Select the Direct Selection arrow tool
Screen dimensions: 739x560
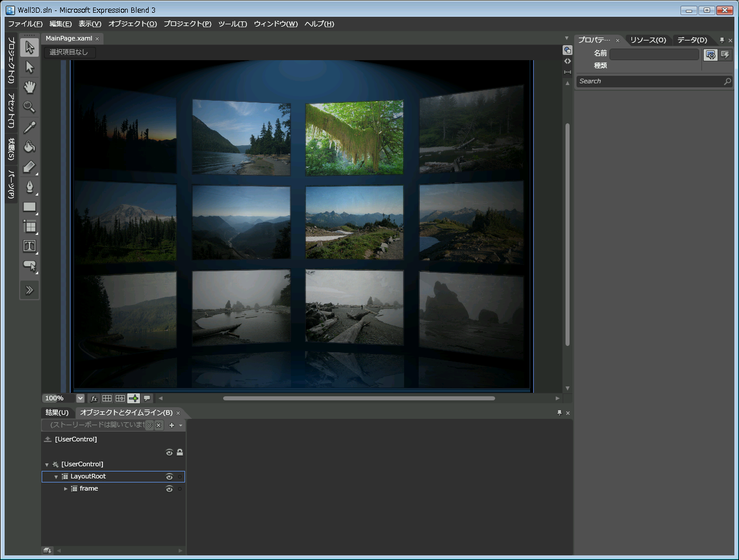29,68
